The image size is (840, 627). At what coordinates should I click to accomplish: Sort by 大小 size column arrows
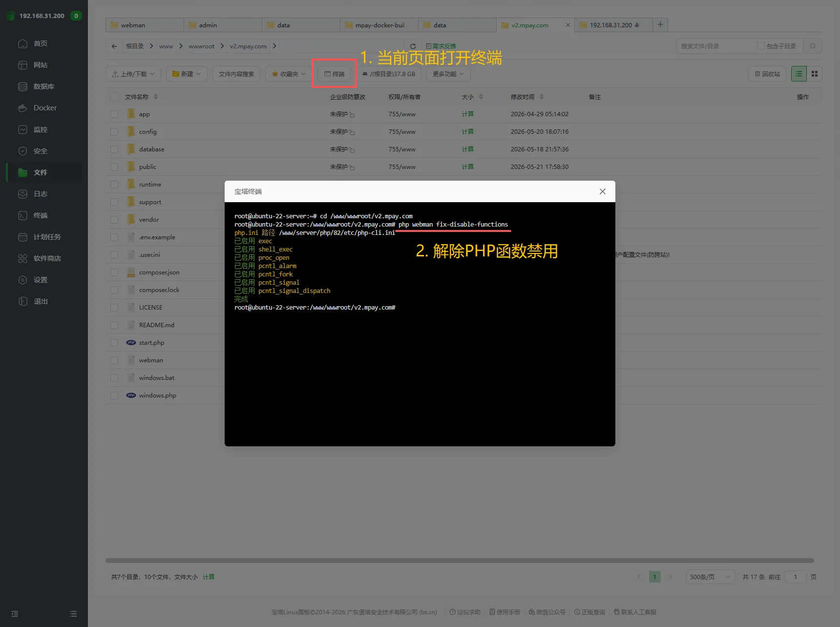coord(481,97)
